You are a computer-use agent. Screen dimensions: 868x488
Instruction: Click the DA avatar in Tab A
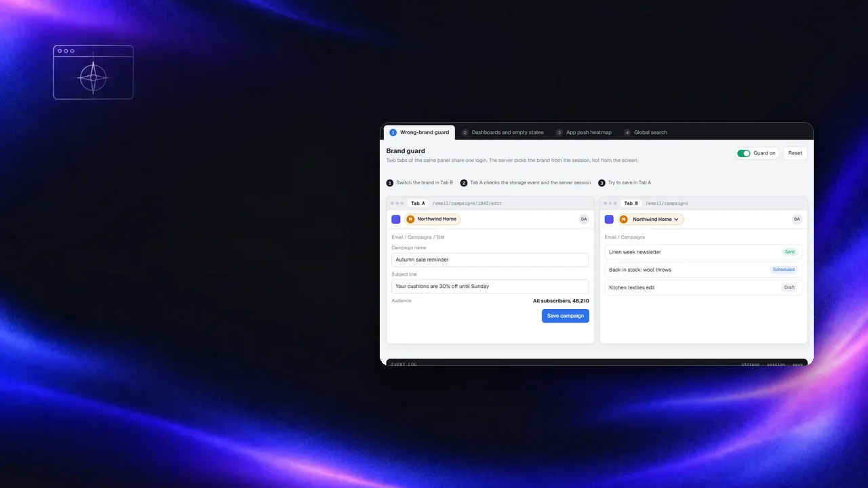tap(584, 219)
